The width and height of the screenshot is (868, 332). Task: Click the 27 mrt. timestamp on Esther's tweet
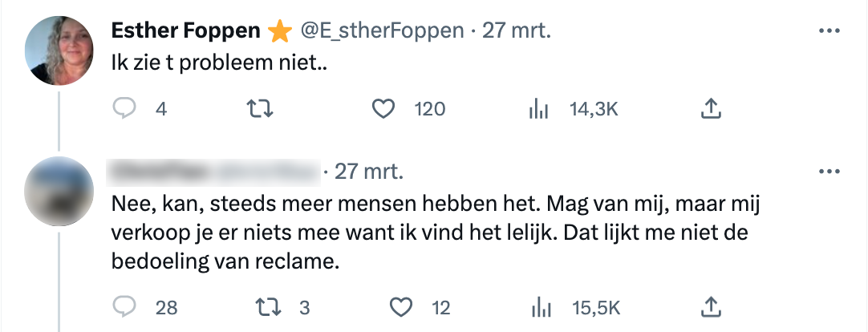pyautogui.click(x=518, y=31)
